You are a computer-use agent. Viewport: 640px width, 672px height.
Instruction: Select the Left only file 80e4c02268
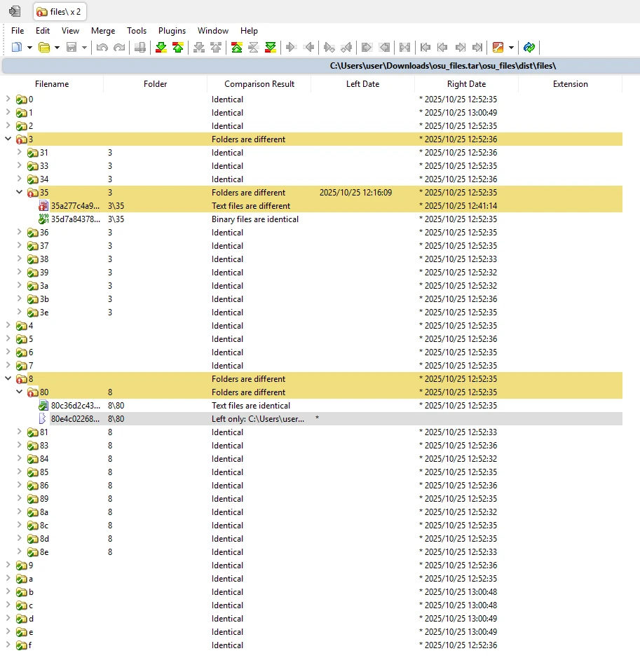[75, 419]
